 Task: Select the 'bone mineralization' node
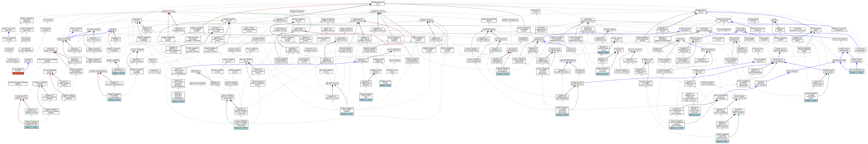coord(708,50)
